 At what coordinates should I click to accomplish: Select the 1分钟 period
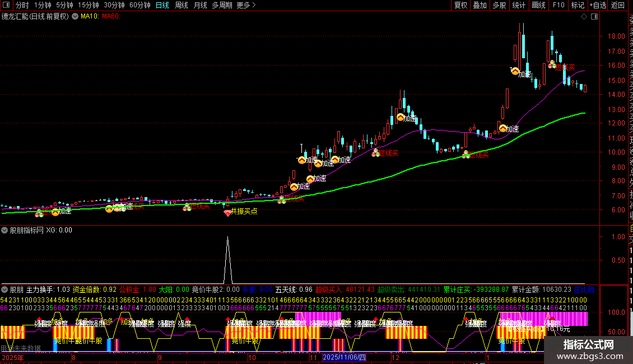pyautogui.click(x=43, y=5)
